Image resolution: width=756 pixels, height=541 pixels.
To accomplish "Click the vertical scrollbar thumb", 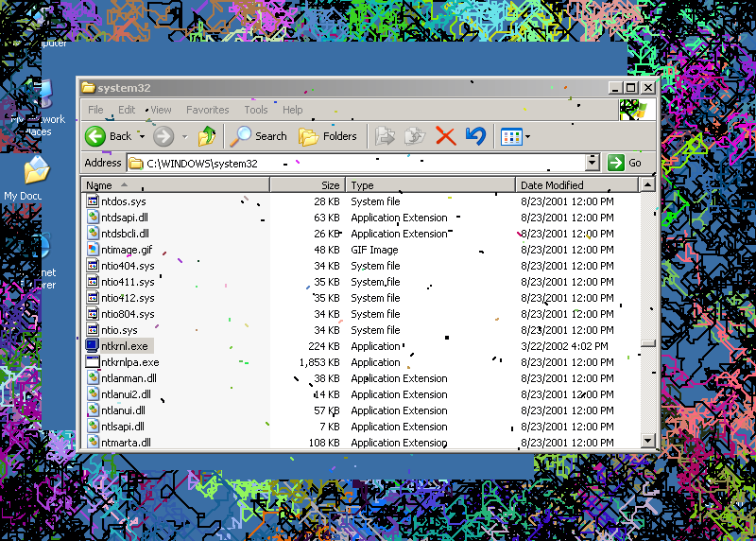I will (647, 343).
